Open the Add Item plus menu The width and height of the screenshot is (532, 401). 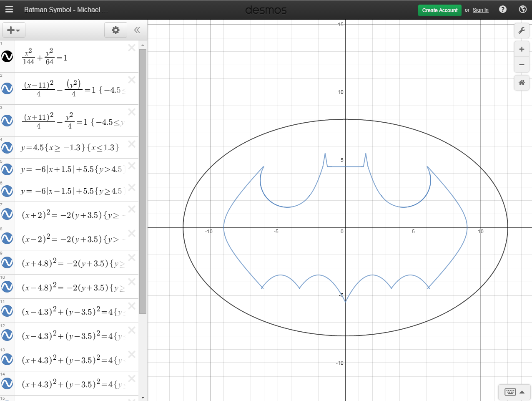[x=14, y=30]
